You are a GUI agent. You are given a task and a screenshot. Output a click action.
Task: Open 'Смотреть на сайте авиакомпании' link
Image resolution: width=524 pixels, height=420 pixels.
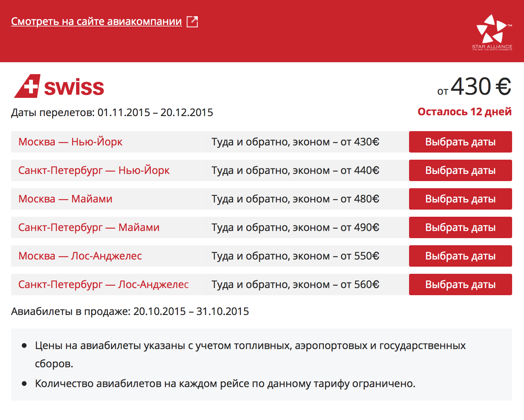(96, 21)
